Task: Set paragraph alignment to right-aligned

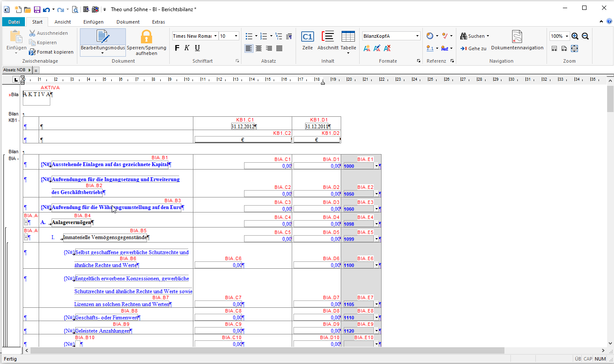Action: pyautogui.click(x=269, y=49)
